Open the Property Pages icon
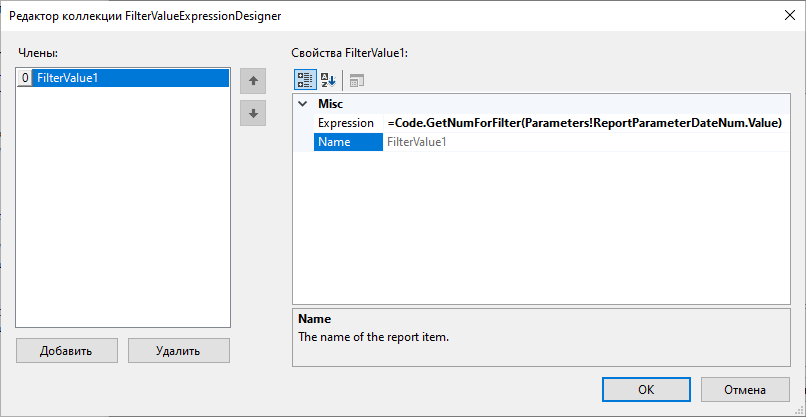 (x=357, y=81)
